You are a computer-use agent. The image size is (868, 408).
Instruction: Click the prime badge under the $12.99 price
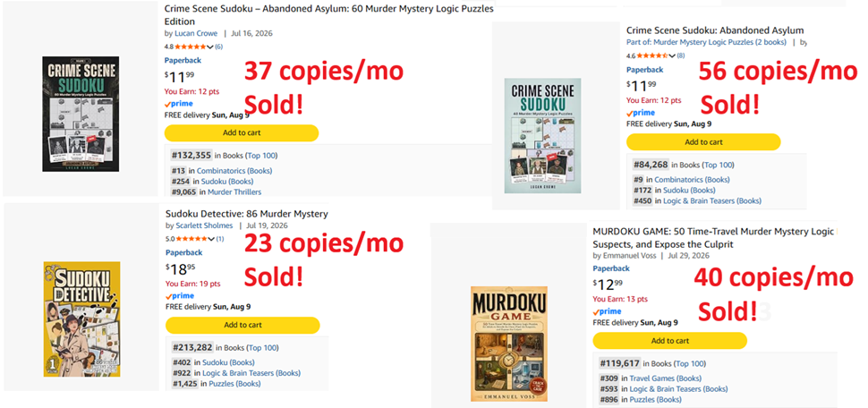pos(608,311)
